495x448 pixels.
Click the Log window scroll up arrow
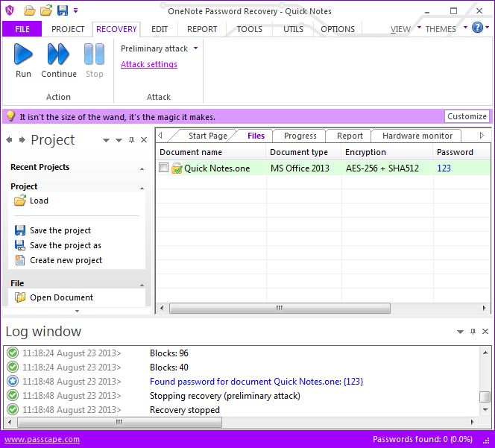coord(485,353)
